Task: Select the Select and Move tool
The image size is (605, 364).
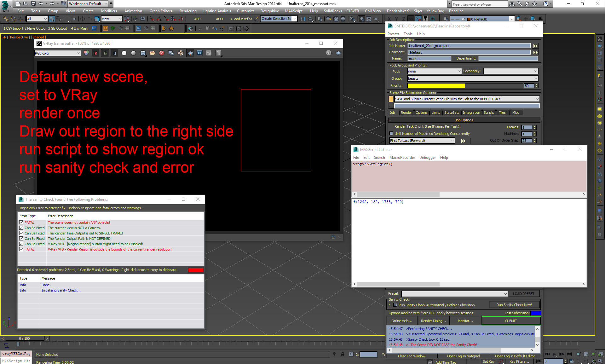Action: pos(83,19)
